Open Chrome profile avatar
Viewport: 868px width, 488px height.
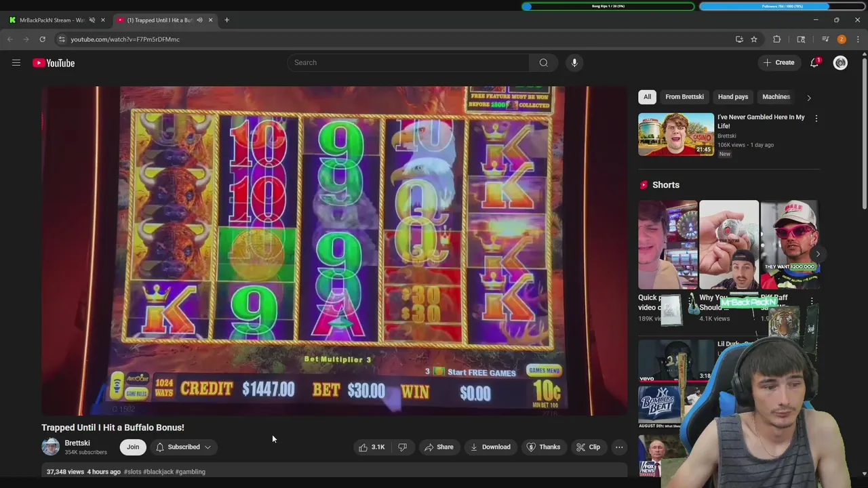coord(842,39)
